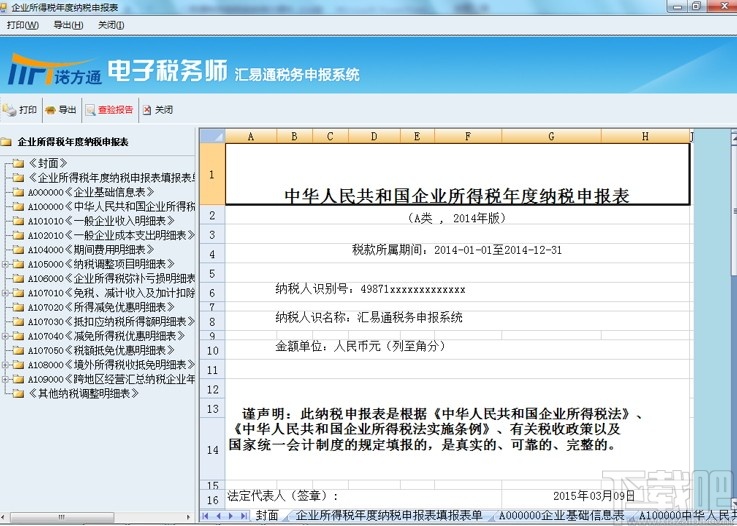This screenshot has height=526, width=737.
Task: Click folder icon beside A101010 entry
Action: 18,221
